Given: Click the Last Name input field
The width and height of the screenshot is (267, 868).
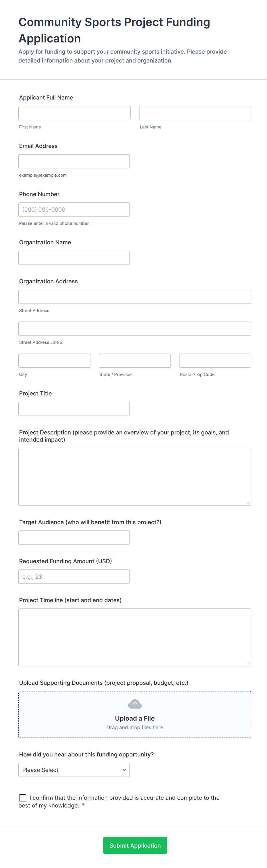Looking at the screenshot, I should pyautogui.click(x=195, y=113).
